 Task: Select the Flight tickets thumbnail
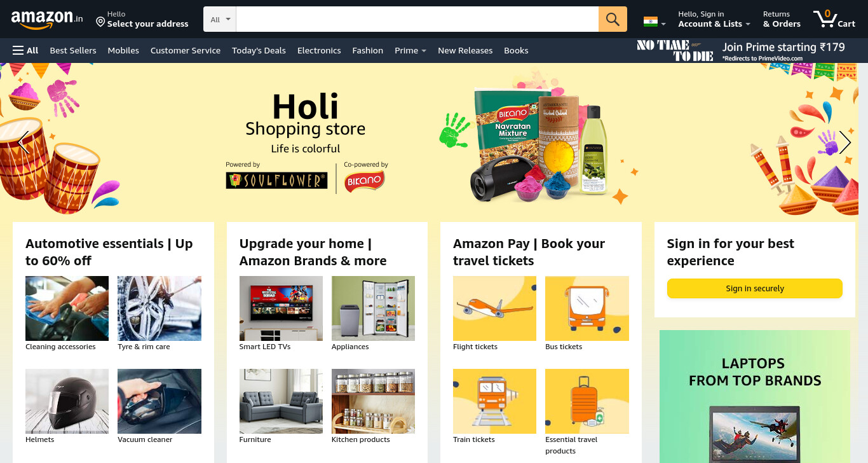pos(494,308)
